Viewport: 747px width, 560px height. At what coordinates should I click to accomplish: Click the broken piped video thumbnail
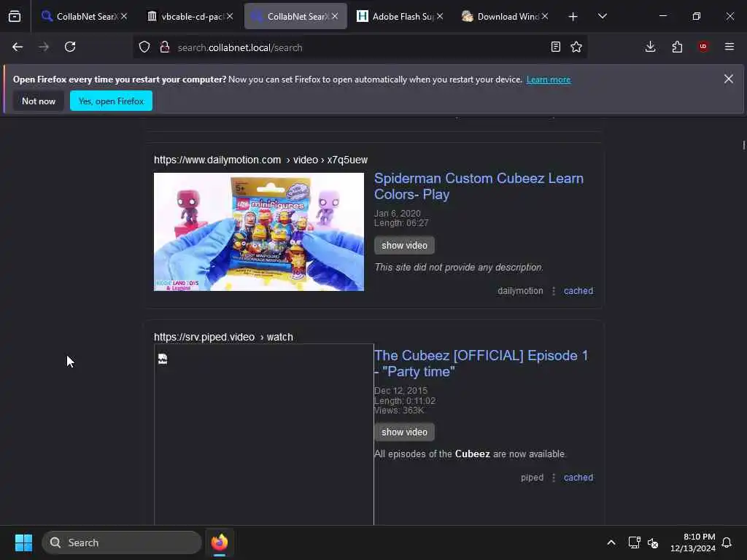[x=264, y=435]
